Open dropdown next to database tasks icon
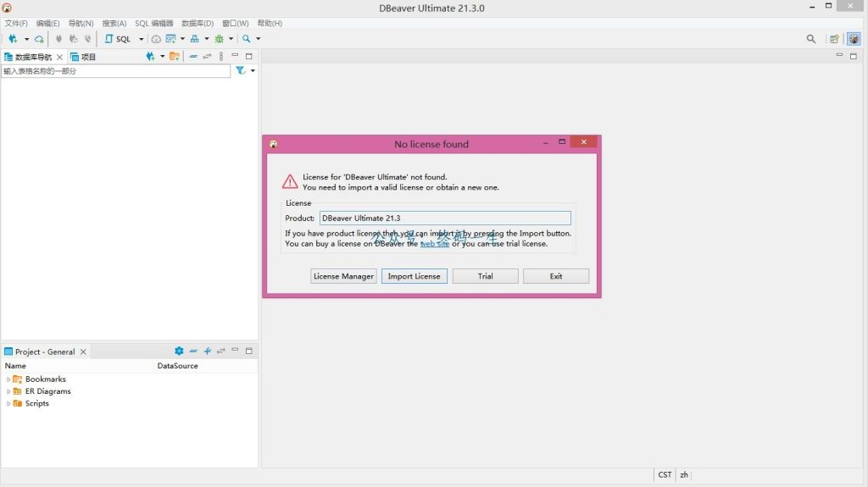The width and height of the screenshot is (868, 487). 183,39
